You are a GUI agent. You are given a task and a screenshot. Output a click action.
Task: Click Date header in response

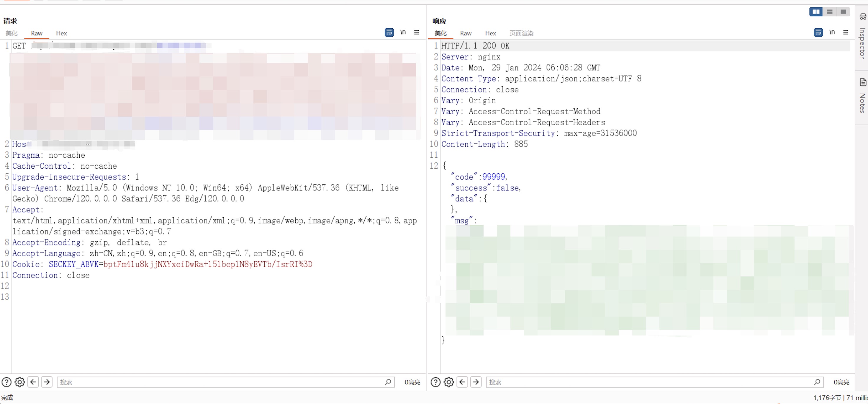521,68
